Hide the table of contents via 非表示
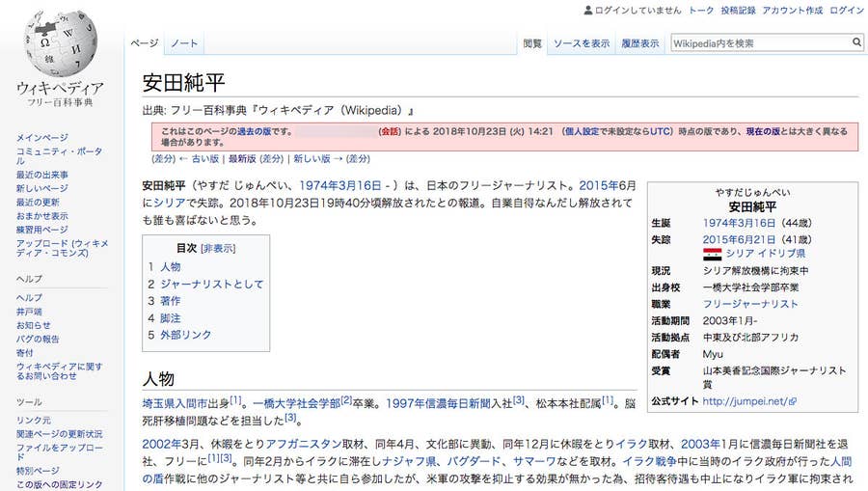The image size is (868, 491). pyautogui.click(x=218, y=249)
